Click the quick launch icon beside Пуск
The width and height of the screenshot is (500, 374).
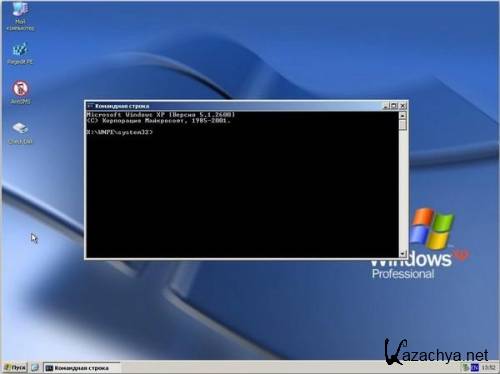(35, 367)
